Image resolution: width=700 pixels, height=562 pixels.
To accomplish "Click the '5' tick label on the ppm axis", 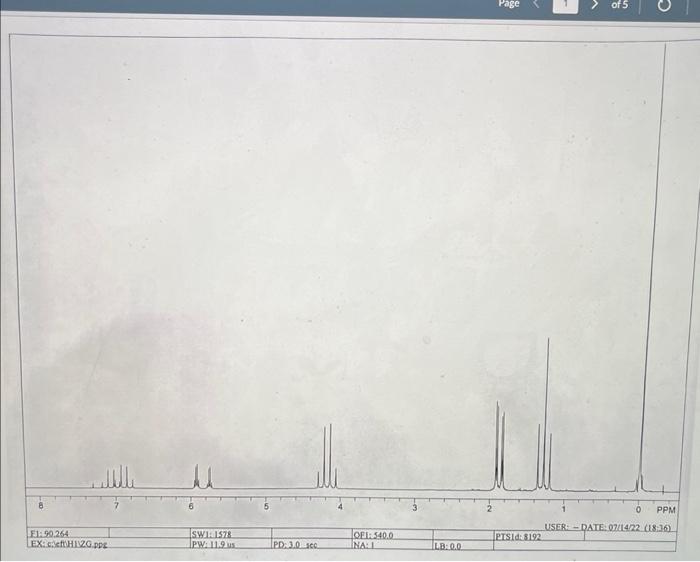I will pyautogui.click(x=266, y=507).
